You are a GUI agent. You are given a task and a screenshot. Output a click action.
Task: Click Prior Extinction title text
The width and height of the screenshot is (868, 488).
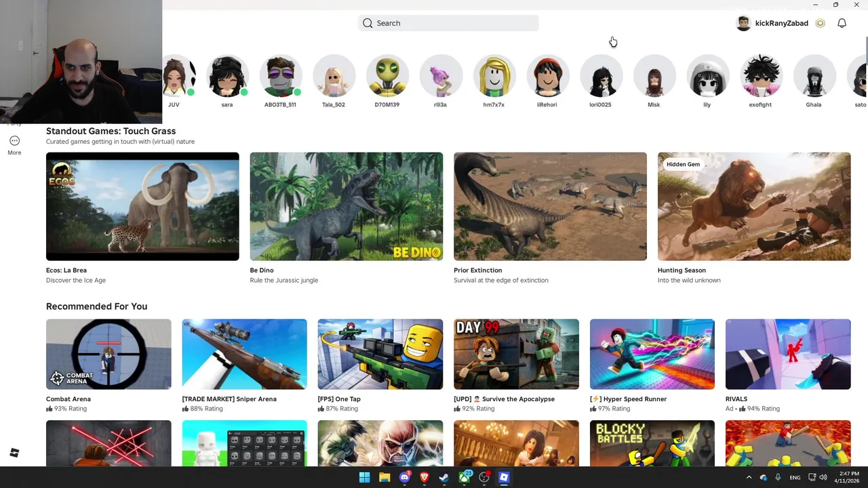pos(478,270)
